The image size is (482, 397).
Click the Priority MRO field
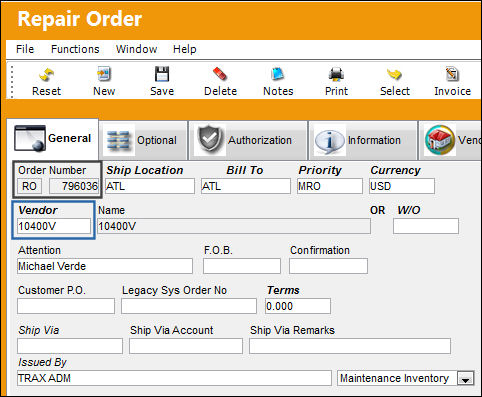330,186
